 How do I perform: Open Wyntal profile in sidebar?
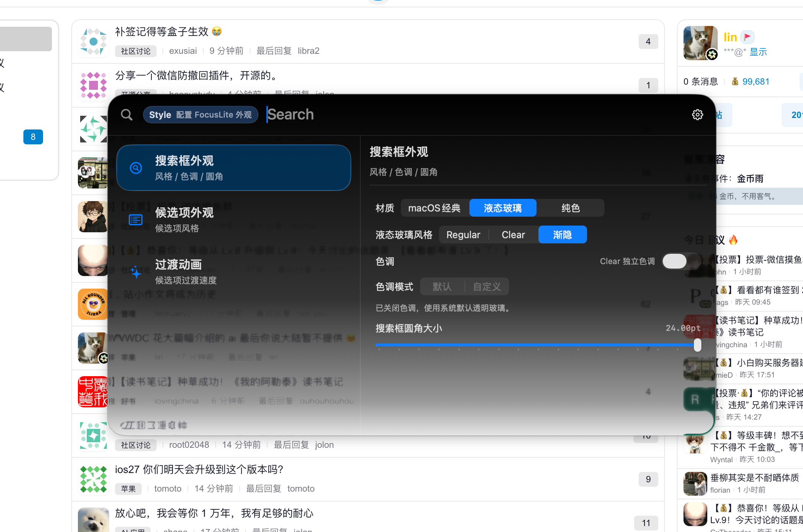coord(721,460)
